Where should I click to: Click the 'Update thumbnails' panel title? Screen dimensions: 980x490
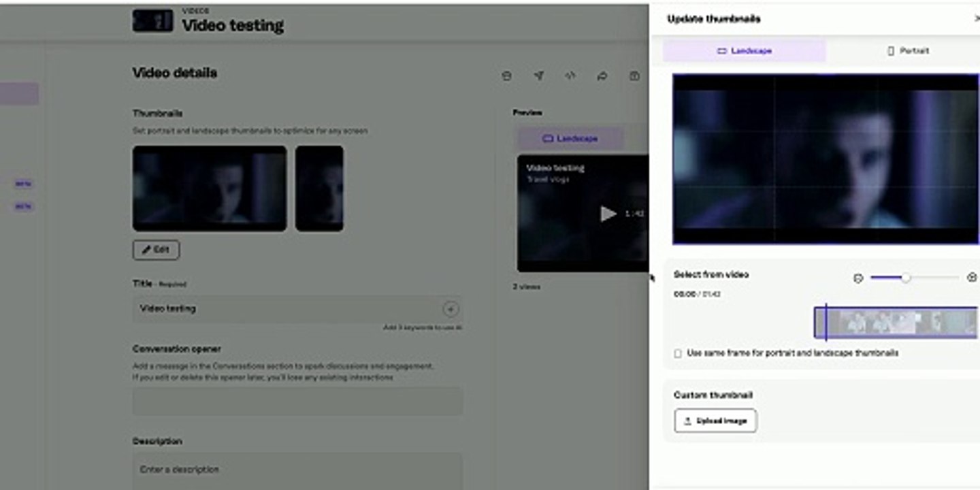coord(713,18)
